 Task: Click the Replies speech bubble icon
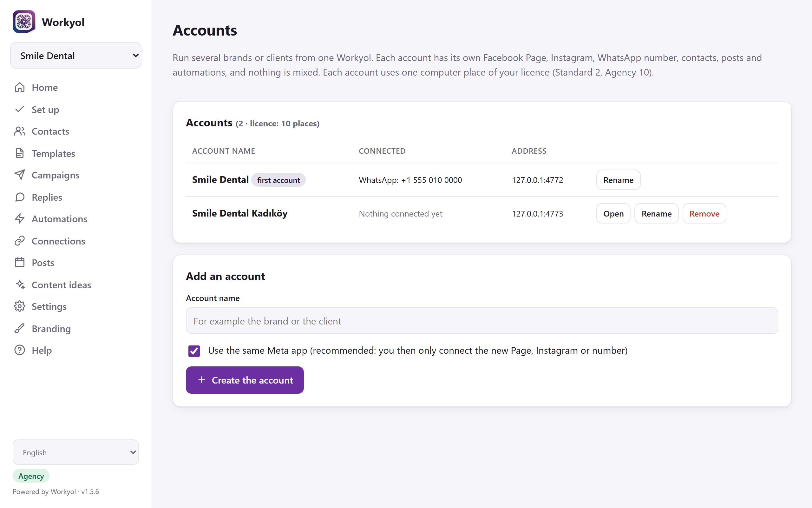(x=20, y=197)
